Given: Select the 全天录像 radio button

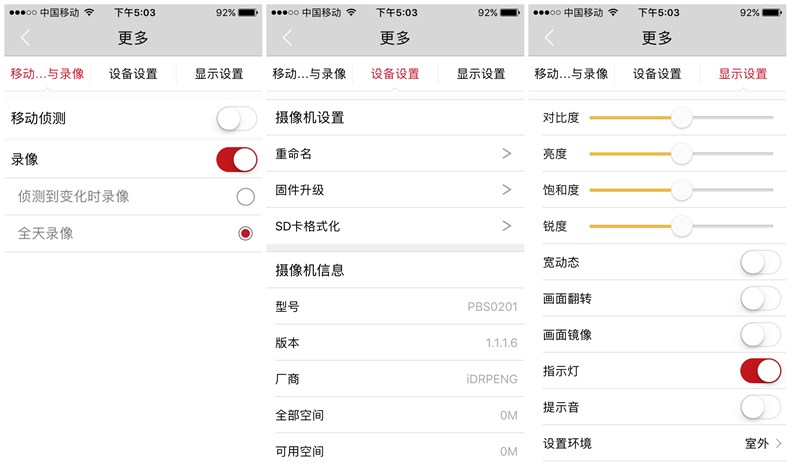Looking at the screenshot, I should pyautogui.click(x=245, y=233).
